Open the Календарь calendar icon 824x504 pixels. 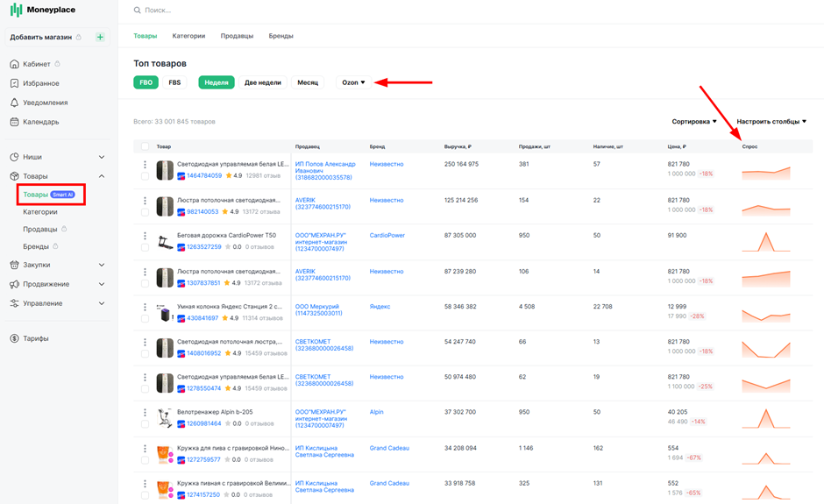[14, 122]
